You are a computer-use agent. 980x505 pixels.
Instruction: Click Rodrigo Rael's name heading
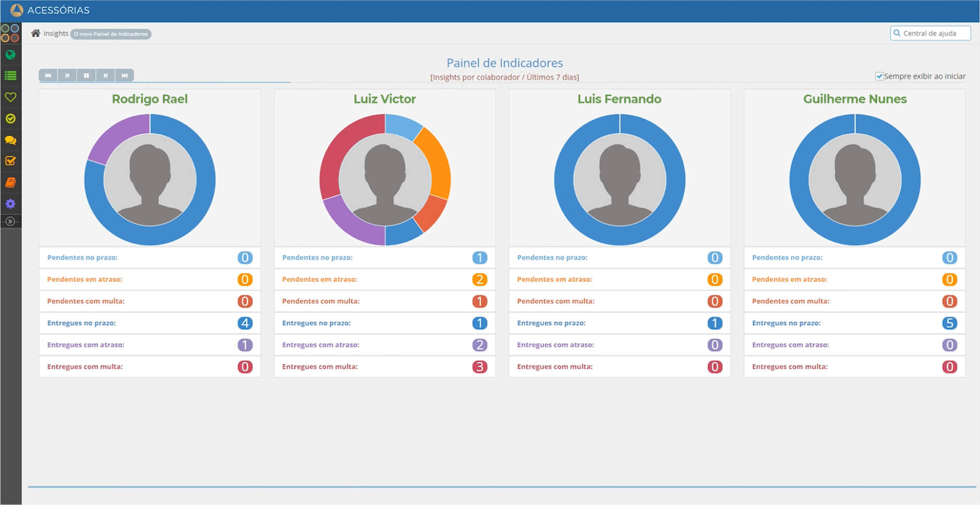click(x=150, y=99)
